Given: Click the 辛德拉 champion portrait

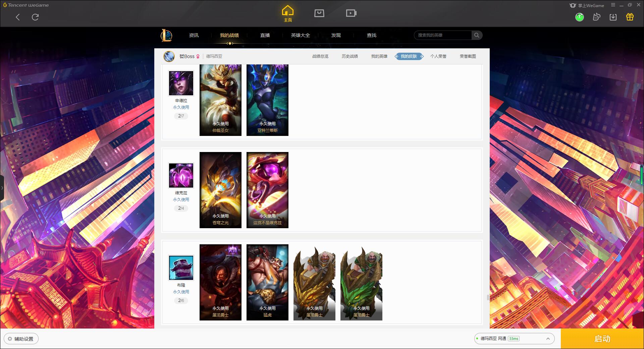Looking at the screenshot, I should coord(181,83).
